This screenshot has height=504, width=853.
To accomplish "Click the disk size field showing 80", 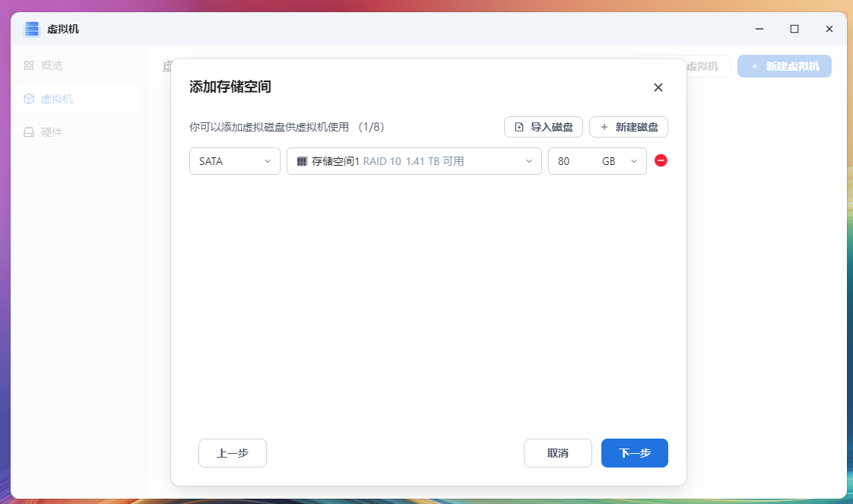I will 572,161.
